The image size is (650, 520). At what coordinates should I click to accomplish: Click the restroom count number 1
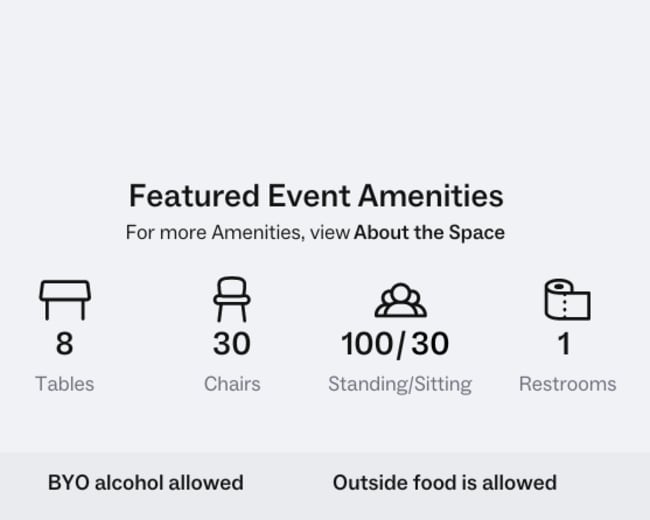click(x=564, y=343)
